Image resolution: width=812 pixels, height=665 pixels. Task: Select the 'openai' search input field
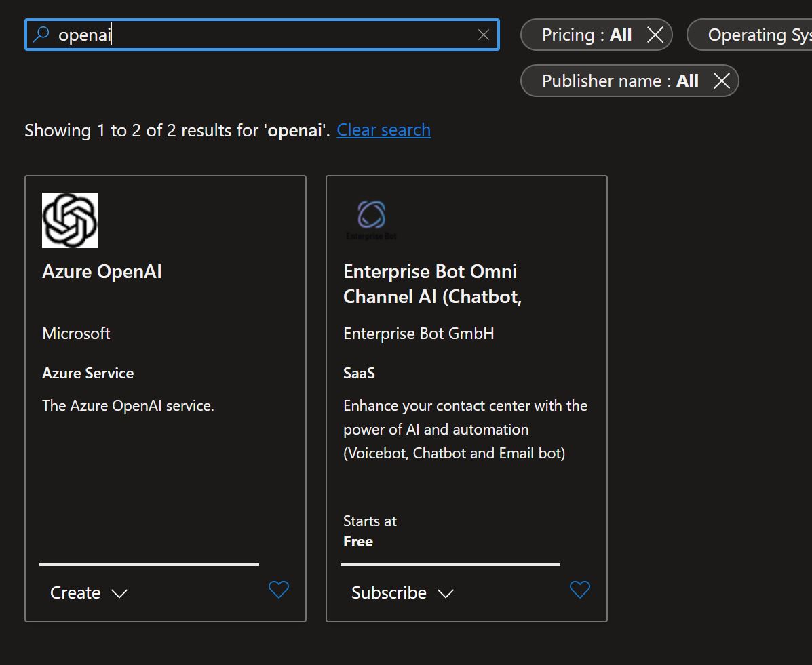pyautogui.click(x=204, y=35)
